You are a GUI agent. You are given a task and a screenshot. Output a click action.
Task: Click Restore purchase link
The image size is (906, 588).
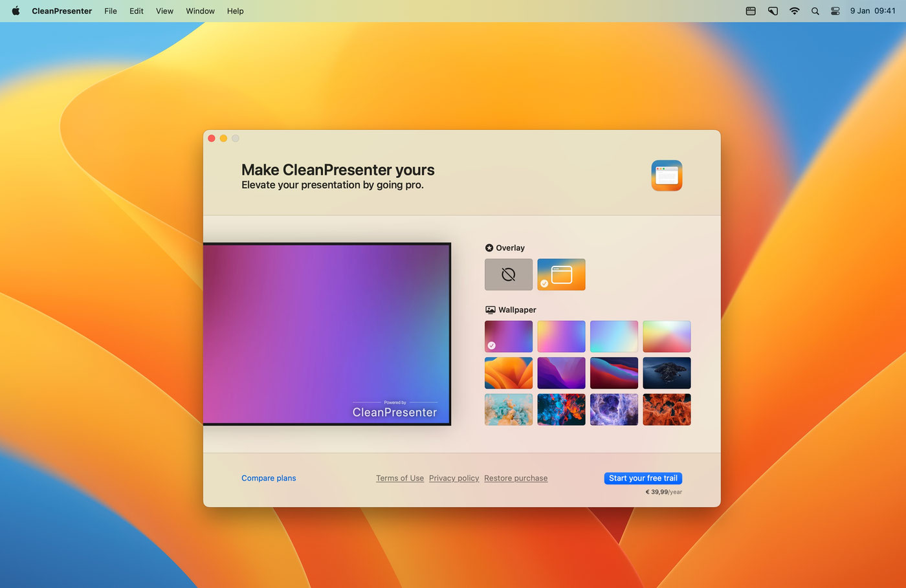(516, 478)
